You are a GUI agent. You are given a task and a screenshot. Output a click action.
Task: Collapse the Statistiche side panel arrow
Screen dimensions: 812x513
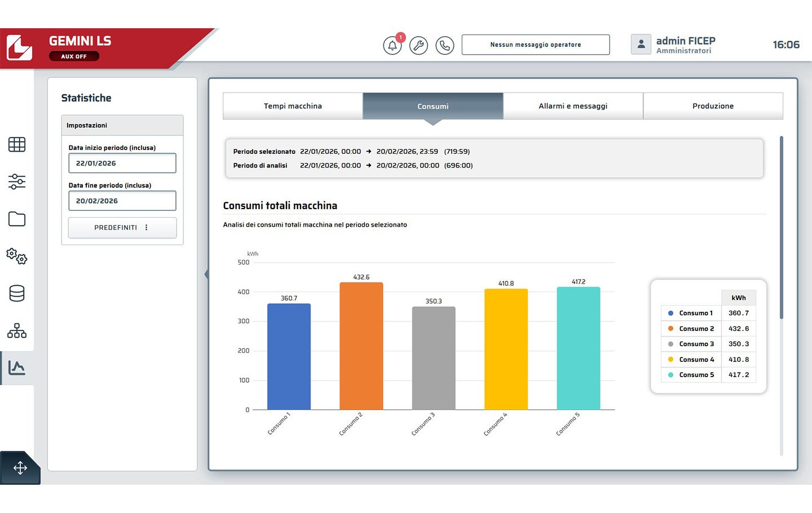206,275
